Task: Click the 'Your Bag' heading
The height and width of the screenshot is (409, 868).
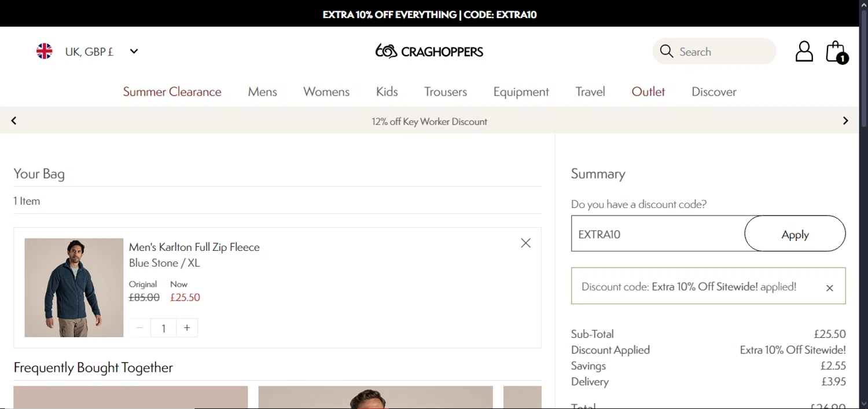Action: click(39, 174)
